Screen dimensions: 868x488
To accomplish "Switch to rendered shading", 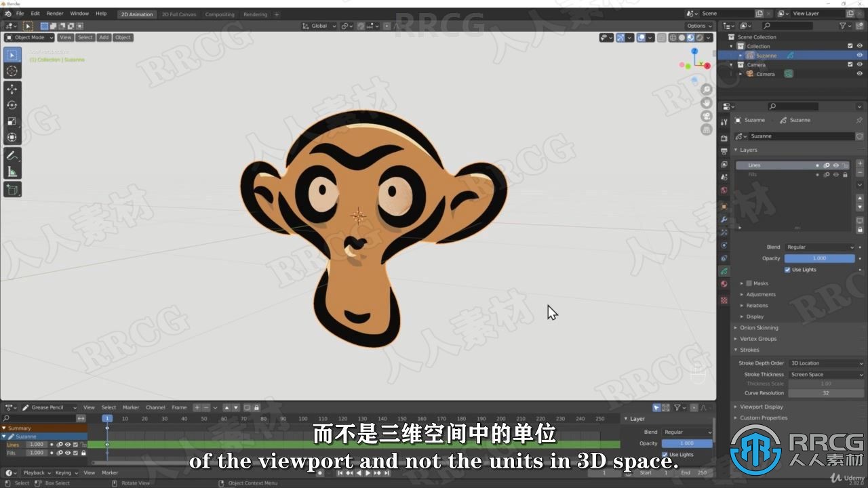I will click(x=699, y=37).
